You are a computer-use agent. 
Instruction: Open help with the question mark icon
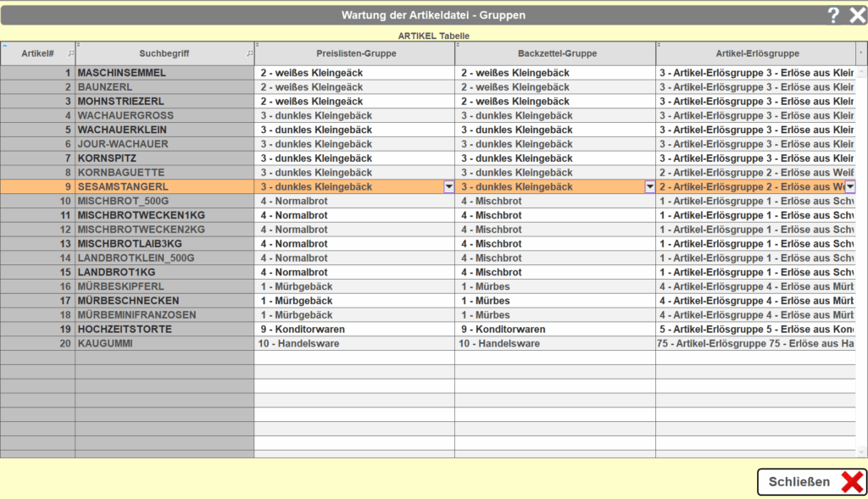pos(833,15)
